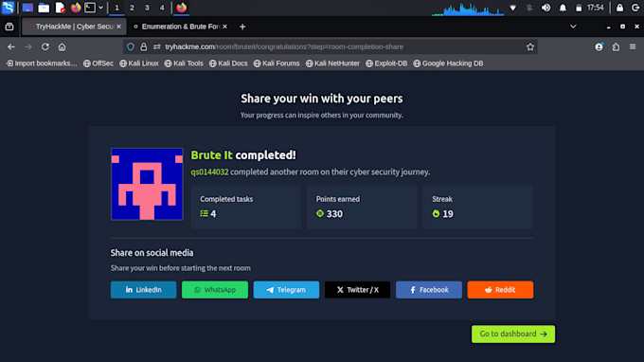The image size is (644, 362).
Task: Show site security info via padlock
Action: pyautogui.click(x=143, y=46)
